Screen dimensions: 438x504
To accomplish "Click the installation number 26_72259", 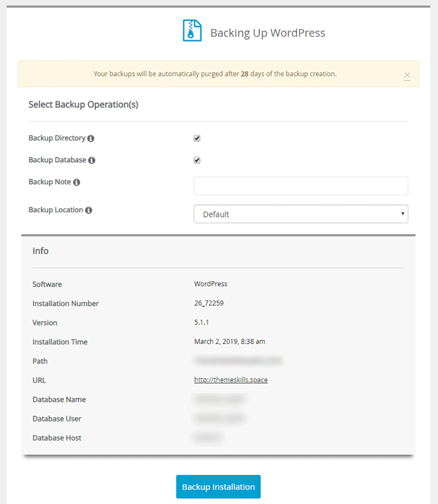I will click(x=209, y=303).
